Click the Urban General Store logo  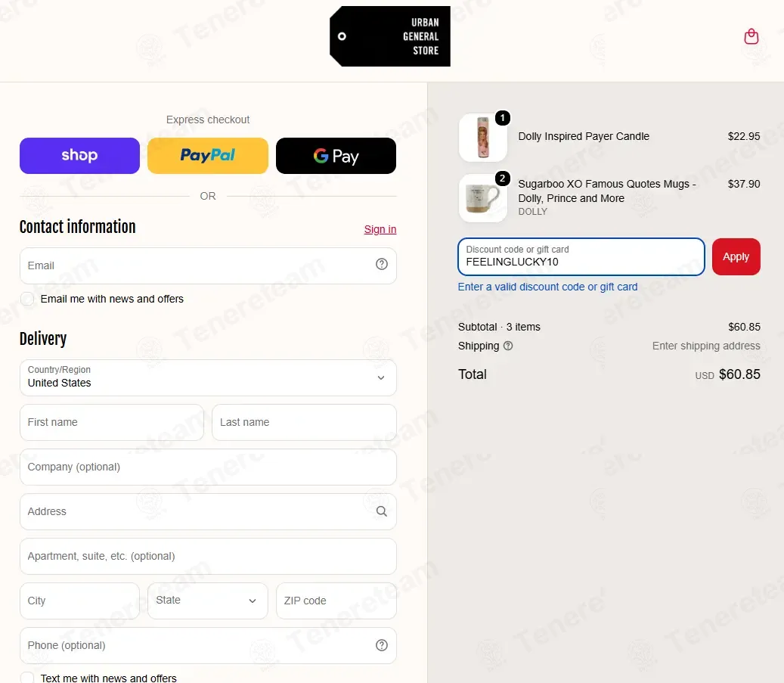390,36
